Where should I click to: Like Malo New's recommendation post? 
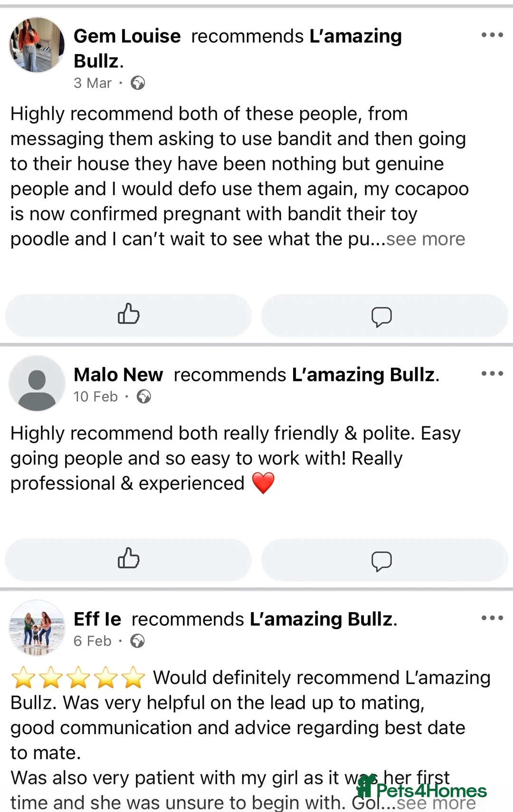[x=128, y=559]
